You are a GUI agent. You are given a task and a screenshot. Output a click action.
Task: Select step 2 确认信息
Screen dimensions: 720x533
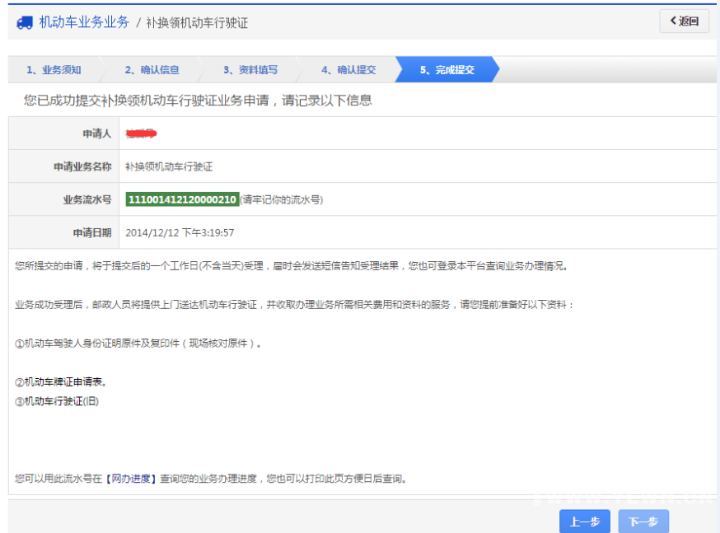[152, 70]
